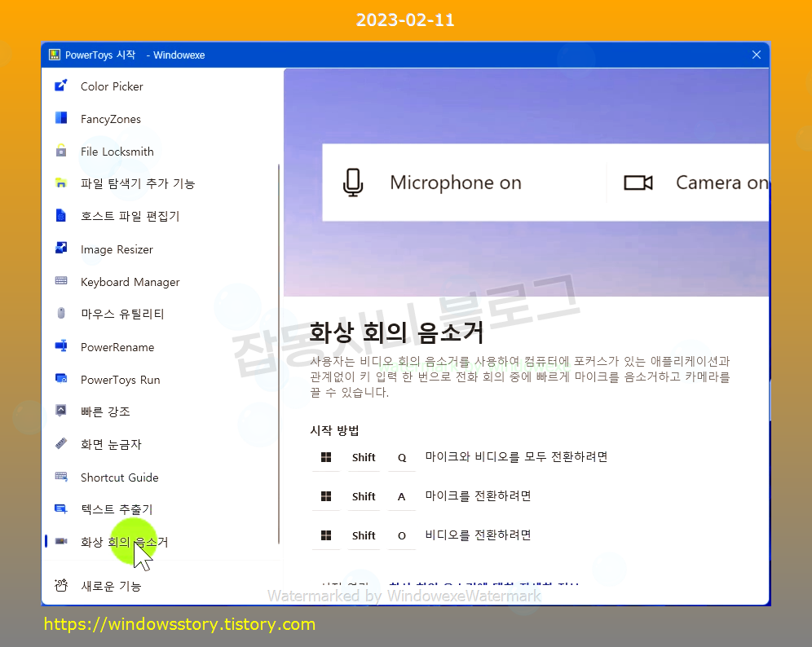Click the camera icon in preview image

tap(638, 183)
